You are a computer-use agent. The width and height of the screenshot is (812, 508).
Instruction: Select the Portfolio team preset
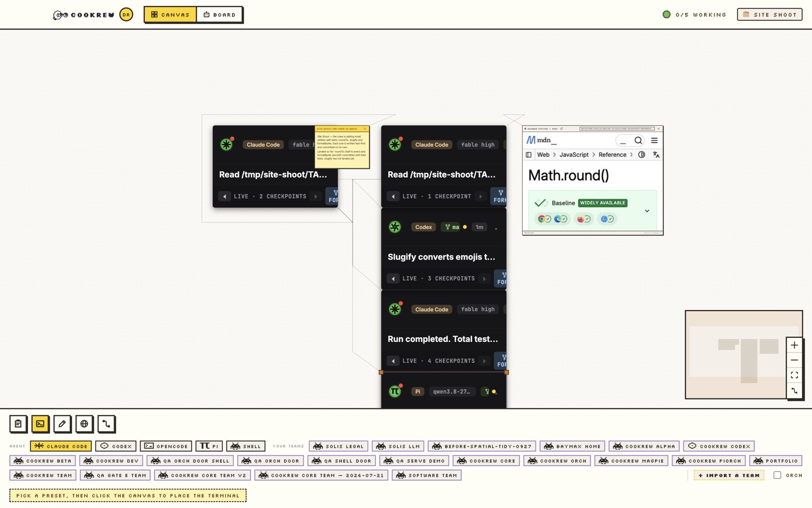pos(776,460)
